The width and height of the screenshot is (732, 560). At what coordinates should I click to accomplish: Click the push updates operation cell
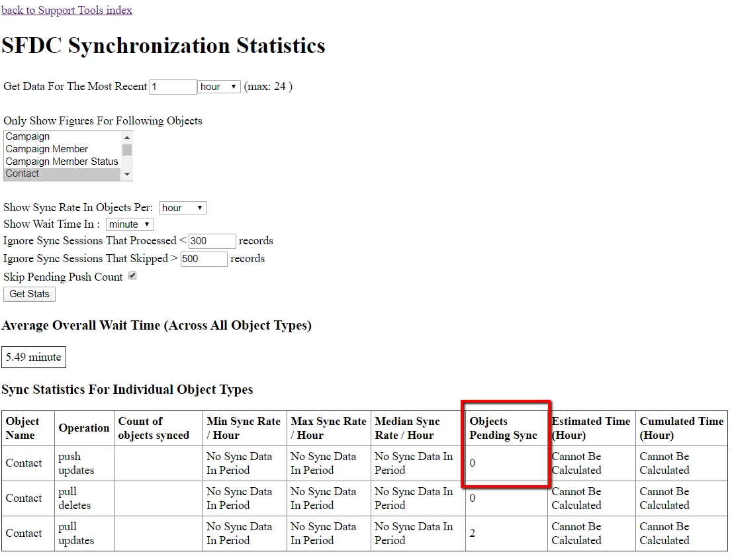pos(84,463)
